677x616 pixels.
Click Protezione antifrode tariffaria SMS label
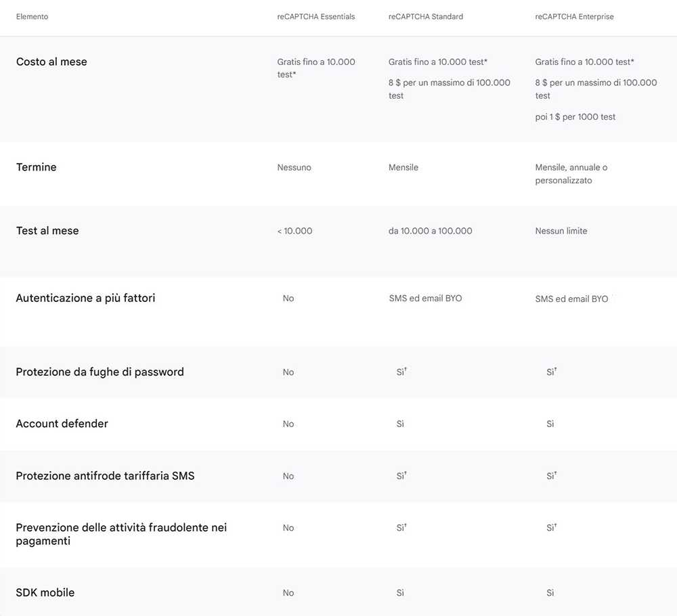click(x=105, y=476)
